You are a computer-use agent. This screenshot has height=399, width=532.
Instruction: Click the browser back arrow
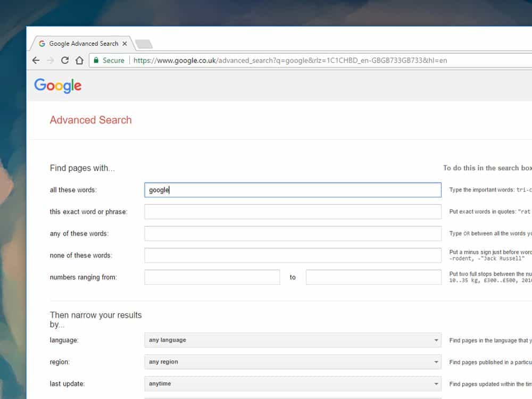point(36,61)
